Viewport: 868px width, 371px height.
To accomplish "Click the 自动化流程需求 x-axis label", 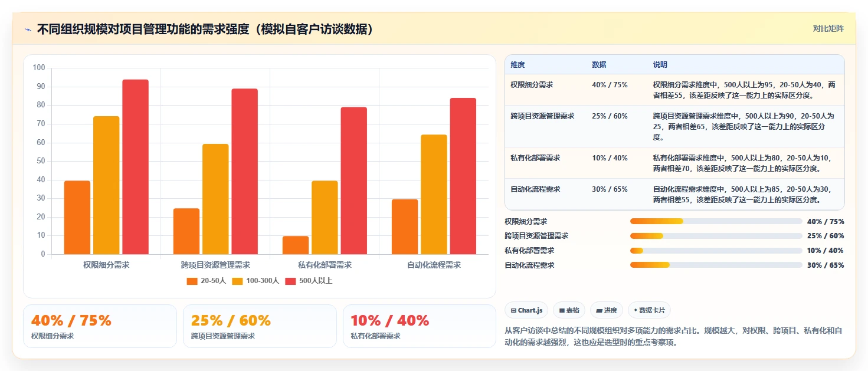I will [434, 265].
